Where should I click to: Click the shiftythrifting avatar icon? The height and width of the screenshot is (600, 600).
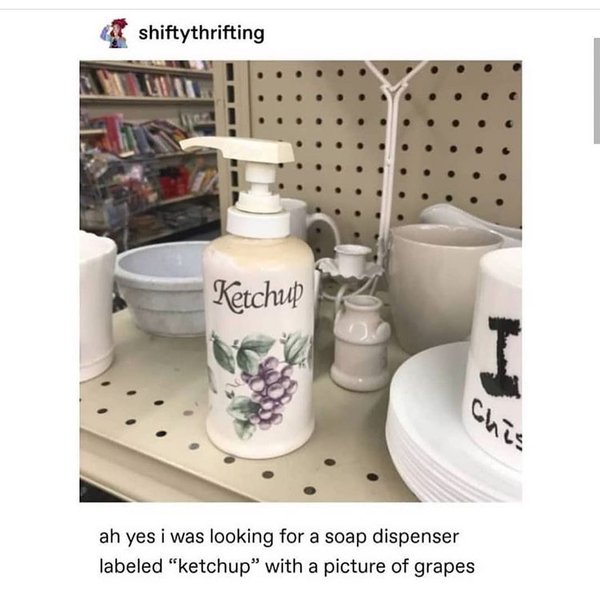(x=114, y=33)
